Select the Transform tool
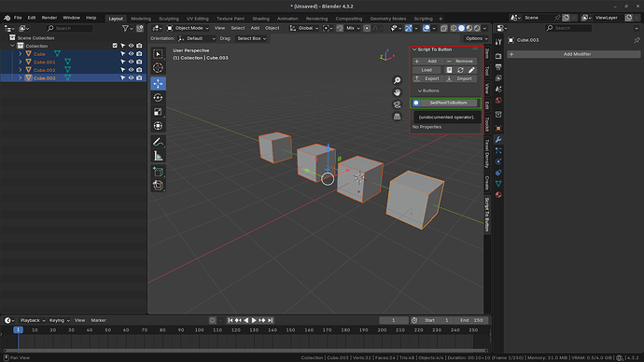The width and height of the screenshot is (644, 362). (158, 126)
